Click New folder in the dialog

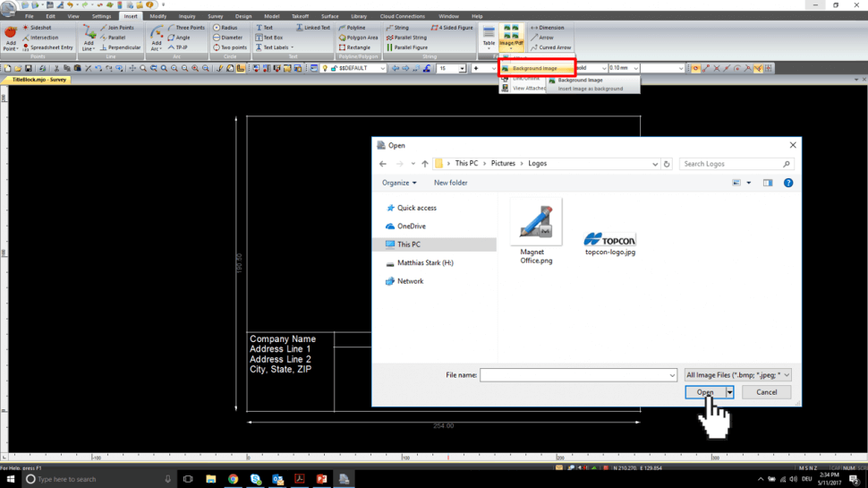click(x=451, y=183)
